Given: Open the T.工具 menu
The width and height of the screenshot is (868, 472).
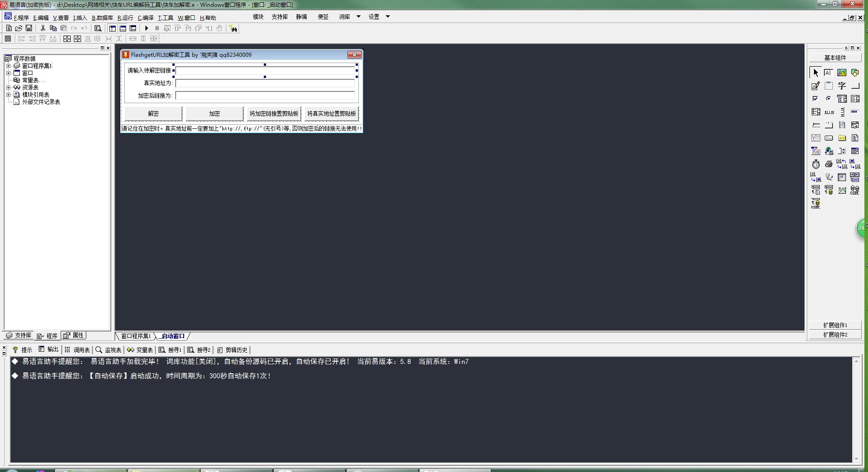Looking at the screenshot, I should coord(165,18).
